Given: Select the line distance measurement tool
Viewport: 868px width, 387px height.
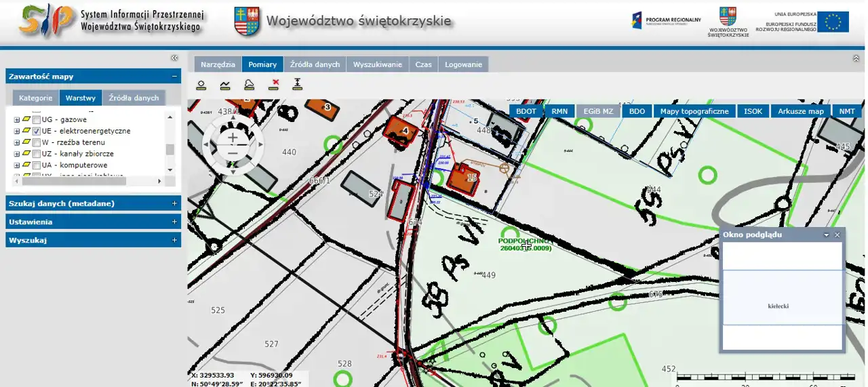Looking at the screenshot, I should (225, 85).
